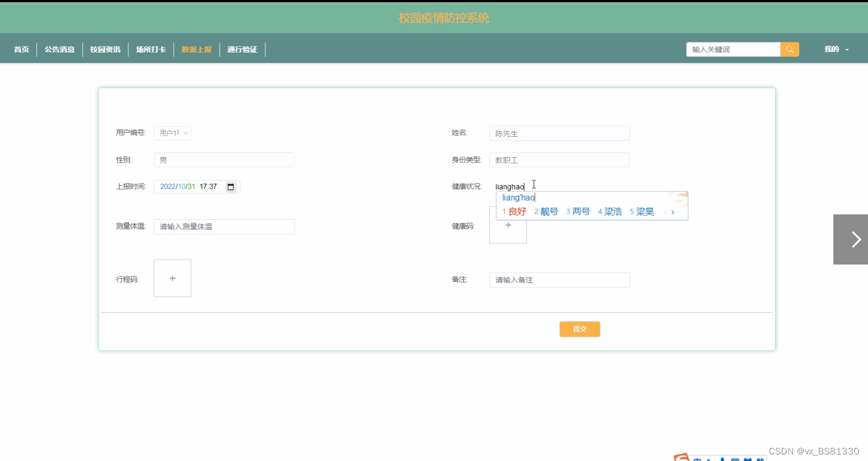Screen dimensions: 868x461
Task: Open the 数据上报 nav item
Action: 197,50
